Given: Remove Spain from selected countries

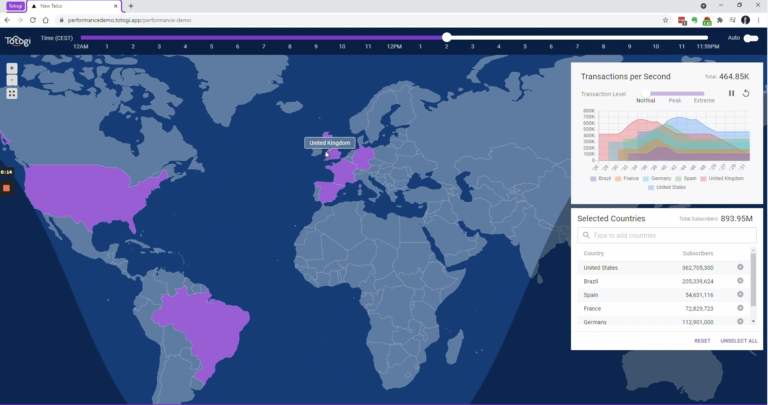Looking at the screenshot, I should 740,295.
